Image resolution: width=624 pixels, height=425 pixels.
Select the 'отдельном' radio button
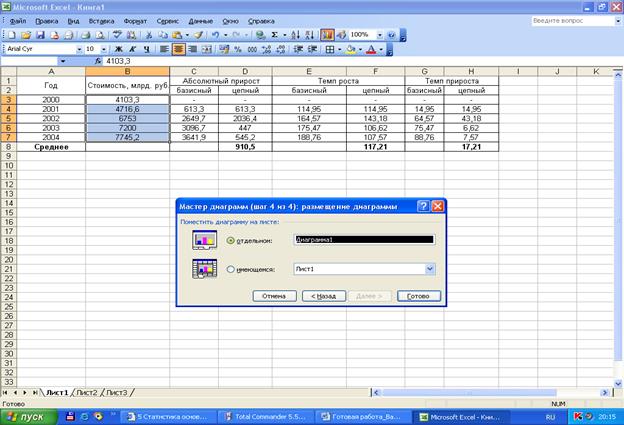(x=231, y=240)
